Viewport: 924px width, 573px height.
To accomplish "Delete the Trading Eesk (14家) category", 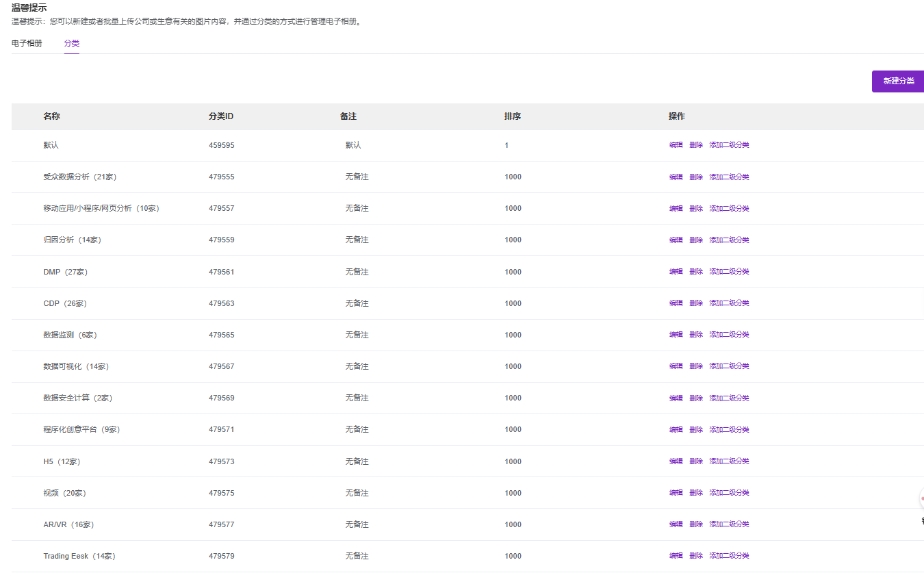I will (696, 556).
